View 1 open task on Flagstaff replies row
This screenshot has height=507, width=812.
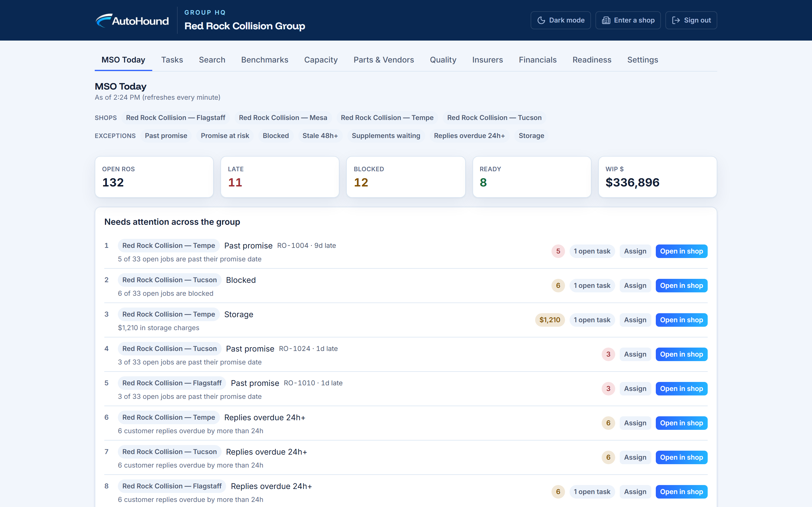pos(592,492)
